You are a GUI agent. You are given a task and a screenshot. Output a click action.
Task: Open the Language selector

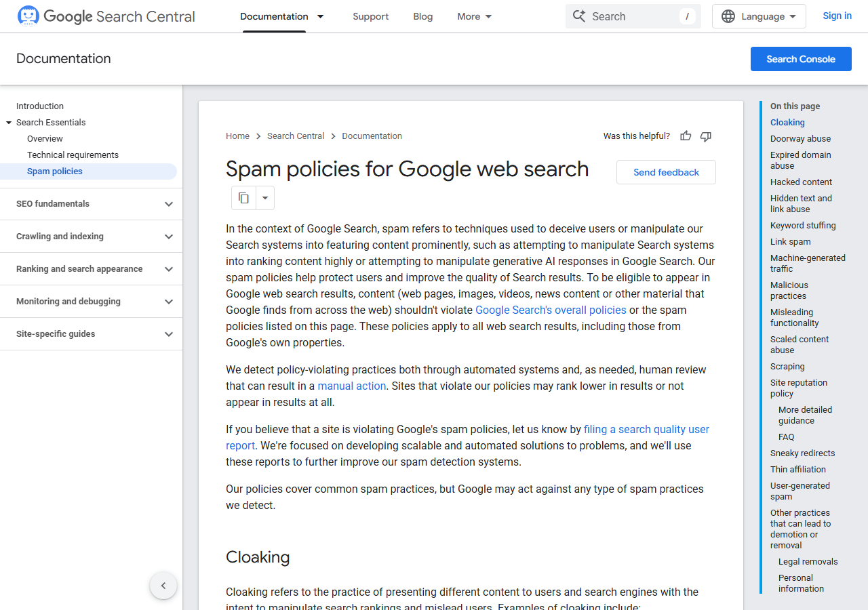pos(759,16)
